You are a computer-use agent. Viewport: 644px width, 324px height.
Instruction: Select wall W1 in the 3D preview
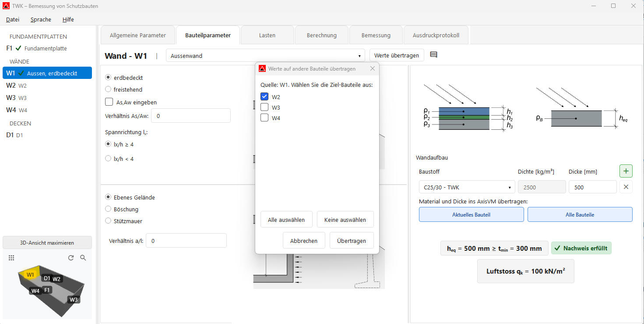pyautogui.click(x=31, y=274)
